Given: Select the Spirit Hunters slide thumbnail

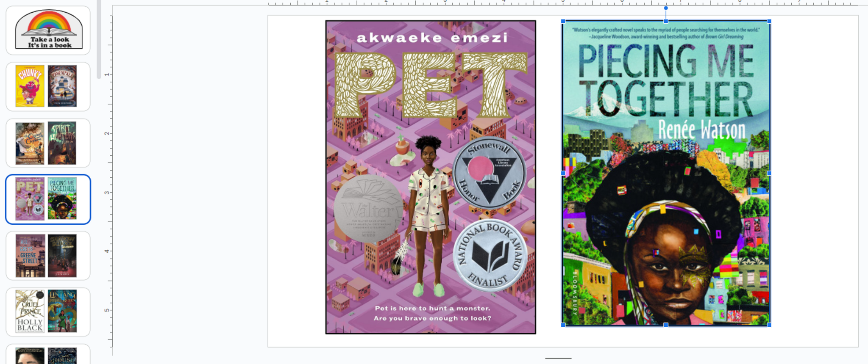Looking at the screenshot, I should 48,143.
